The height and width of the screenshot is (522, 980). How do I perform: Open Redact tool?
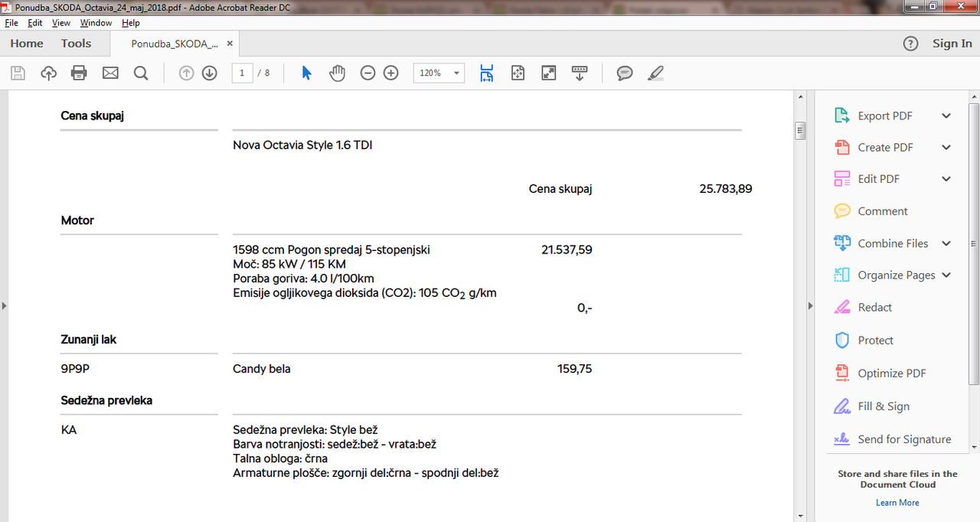874,307
